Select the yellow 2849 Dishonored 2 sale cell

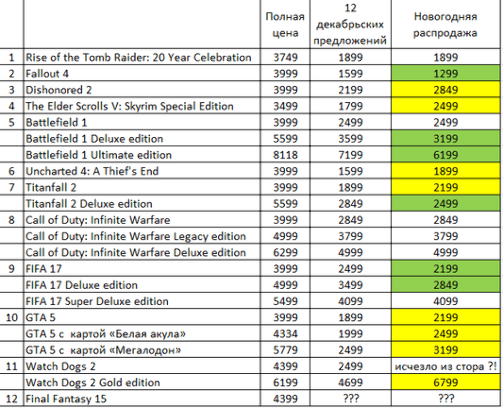(446, 90)
